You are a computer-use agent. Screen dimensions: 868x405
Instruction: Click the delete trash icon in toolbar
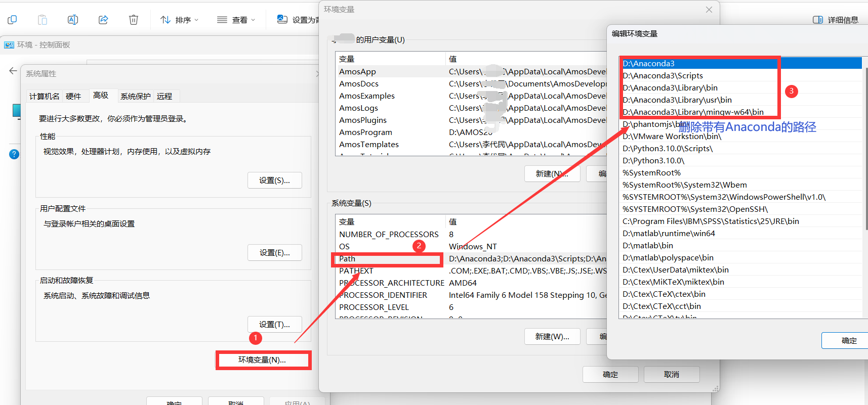click(134, 20)
